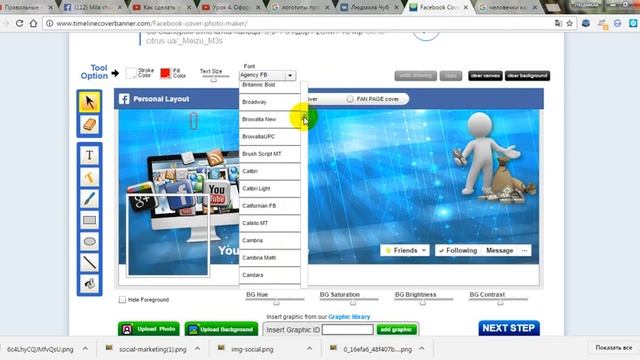Select the Ellipse shape tool
This screenshot has height=360, width=640.
point(89,242)
